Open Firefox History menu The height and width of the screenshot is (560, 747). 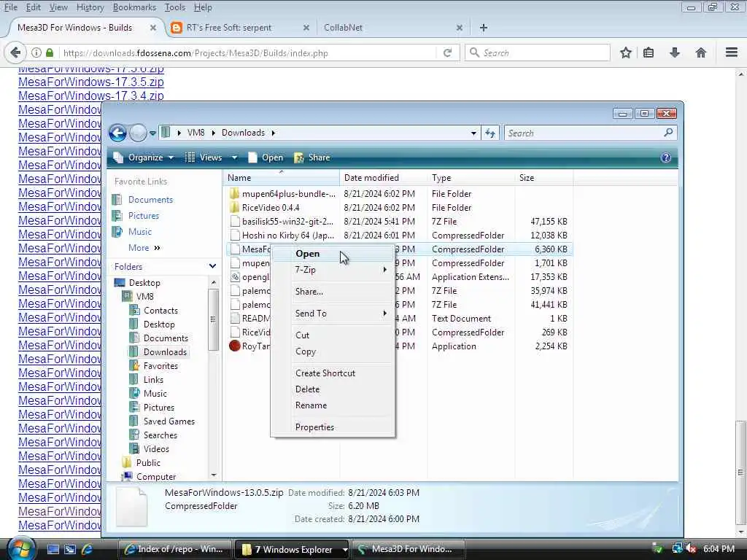90,7
